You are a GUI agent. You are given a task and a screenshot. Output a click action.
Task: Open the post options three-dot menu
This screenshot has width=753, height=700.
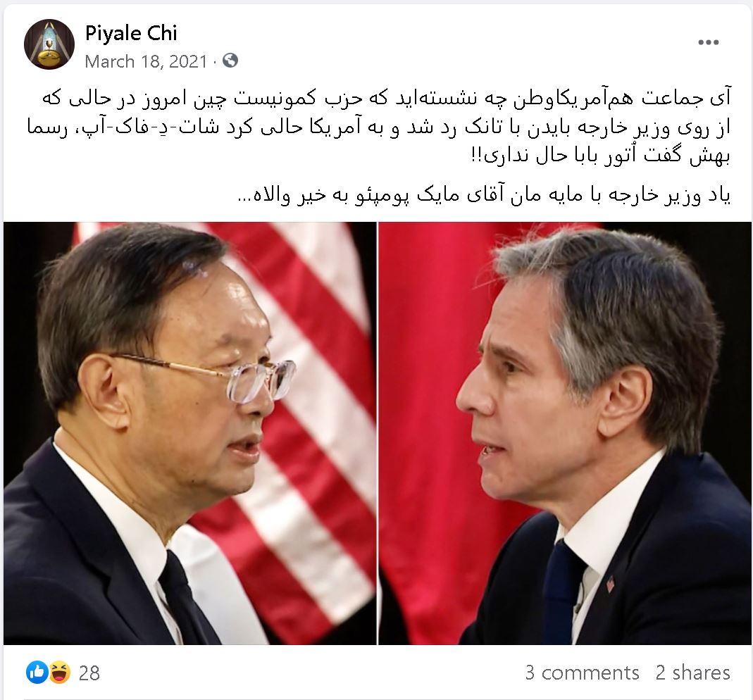pos(709,42)
